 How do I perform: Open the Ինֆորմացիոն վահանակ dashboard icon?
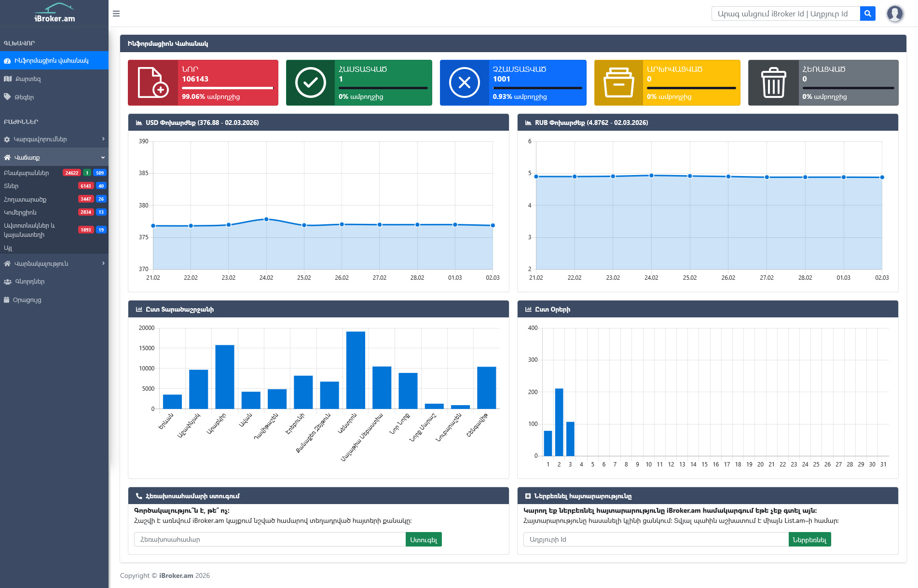(7, 60)
